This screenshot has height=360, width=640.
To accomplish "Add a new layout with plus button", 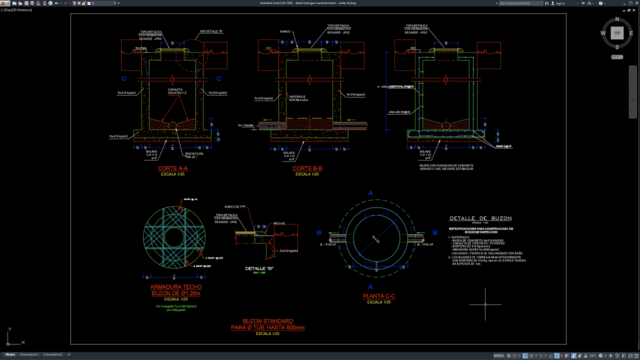I will (69, 355).
